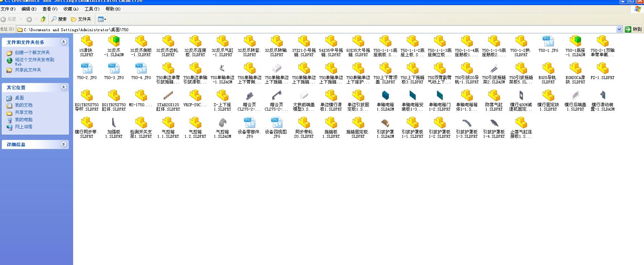The height and width of the screenshot is (265, 644).
Task: Open the address bar history dropdown
Action: 619,29
